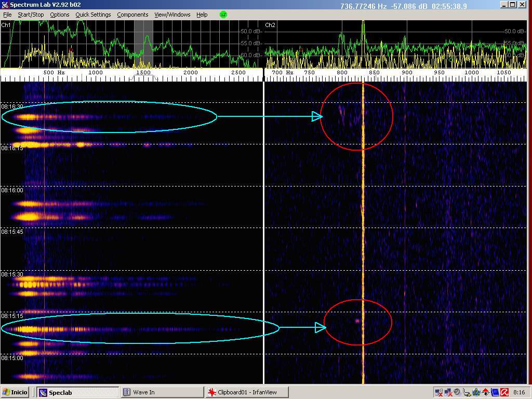Open the Options menu
This screenshot has width=532, height=399.
(x=59, y=15)
